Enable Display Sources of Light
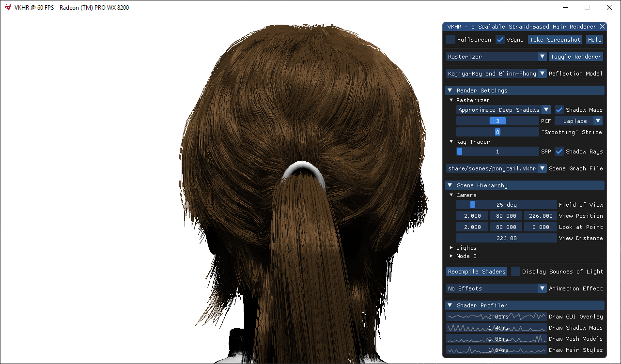Screen dimensions: 621x364 point(516,272)
